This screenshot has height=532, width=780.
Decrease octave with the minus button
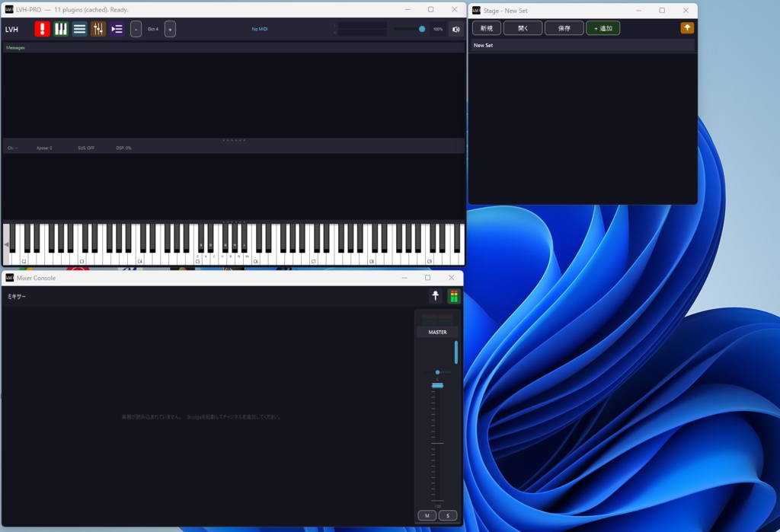coord(136,30)
